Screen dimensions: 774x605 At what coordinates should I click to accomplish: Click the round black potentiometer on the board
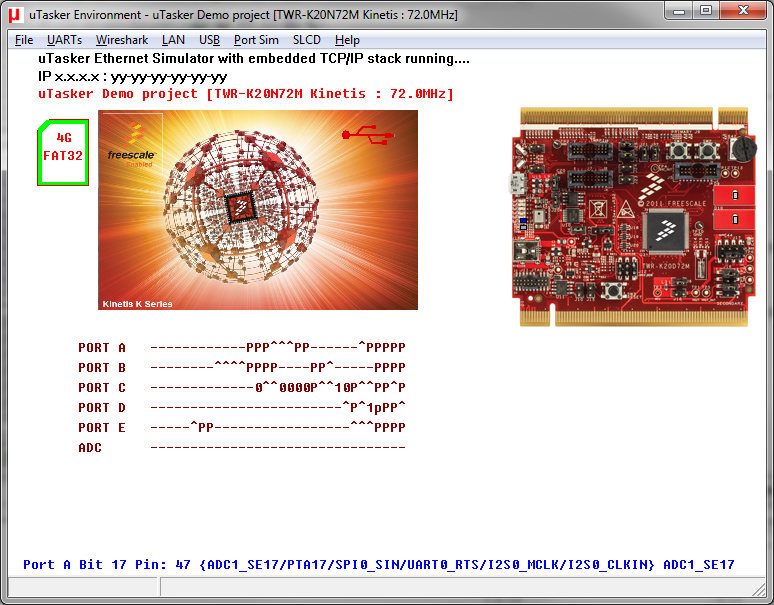pyautogui.click(x=743, y=148)
